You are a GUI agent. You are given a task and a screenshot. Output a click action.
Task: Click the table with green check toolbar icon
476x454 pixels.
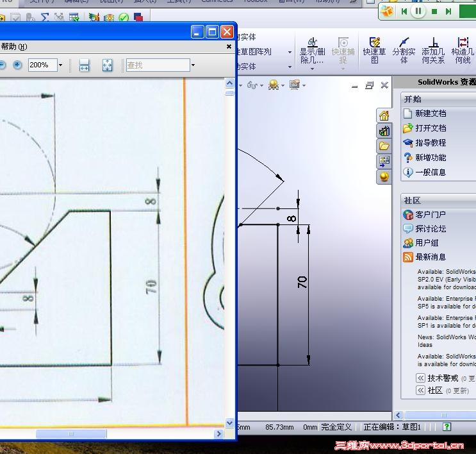(74, 17)
